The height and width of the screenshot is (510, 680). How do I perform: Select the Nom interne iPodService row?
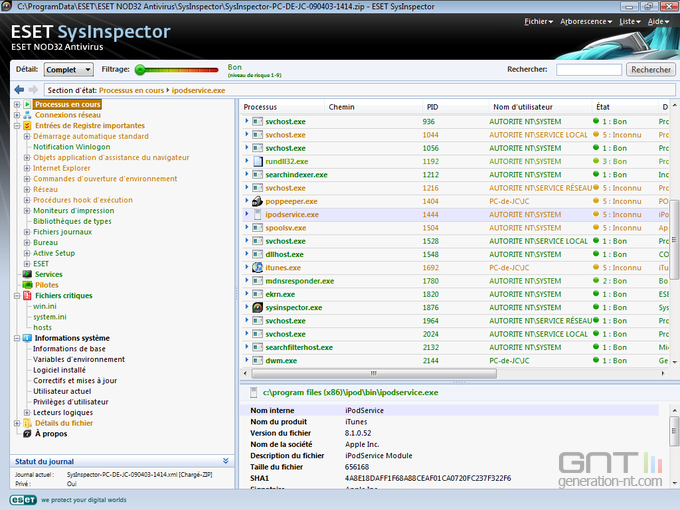point(449,410)
